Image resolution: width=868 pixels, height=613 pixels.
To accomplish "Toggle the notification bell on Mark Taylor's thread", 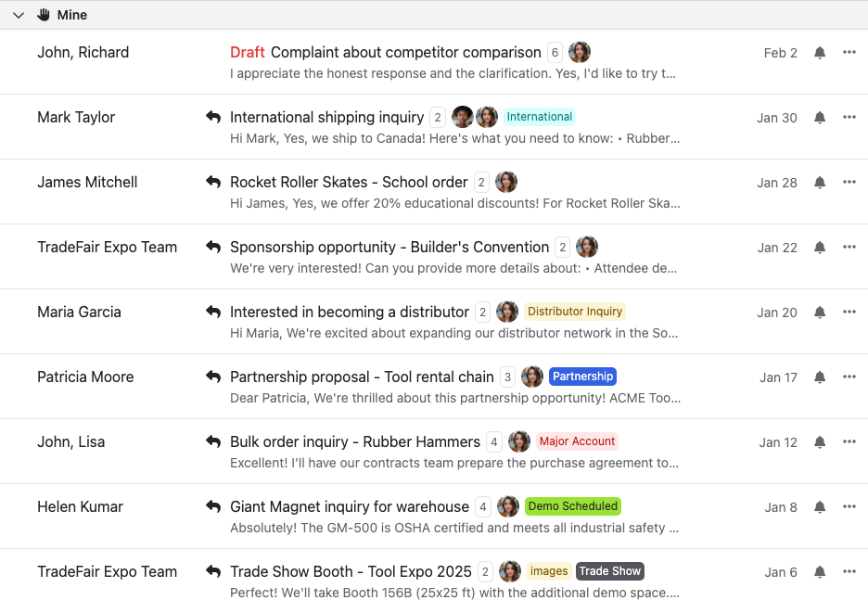I will (x=820, y=118).
